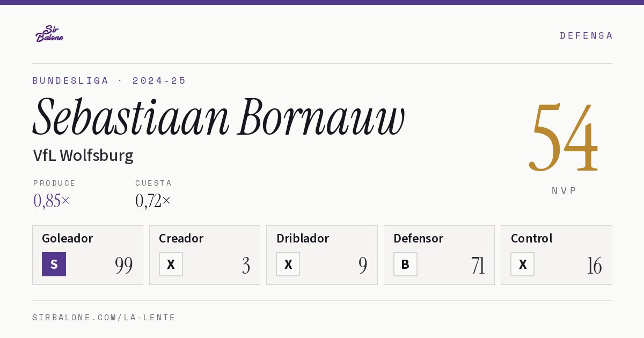The height and width of the screenshot is (338, 644).
Task: Click the Control score 16
Action: click(594, 266)
